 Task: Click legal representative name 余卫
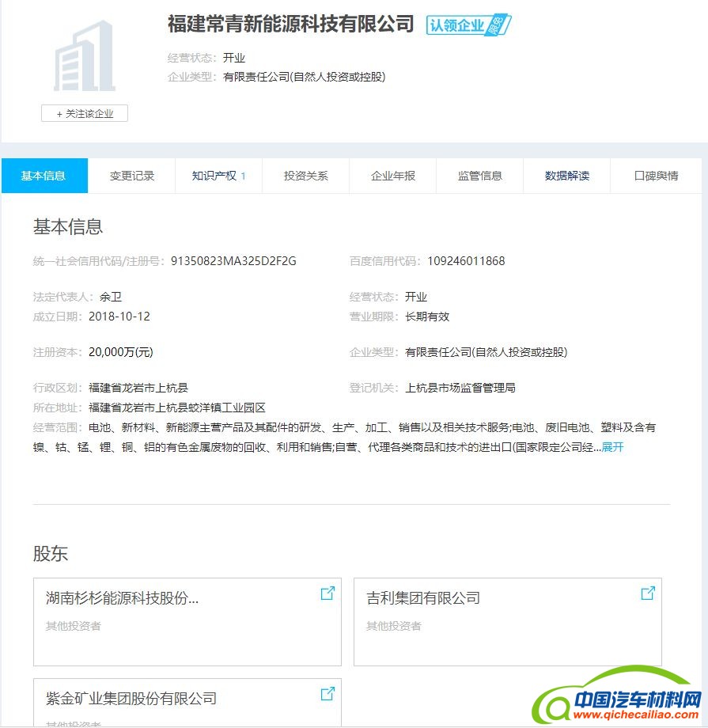(111, 297)
